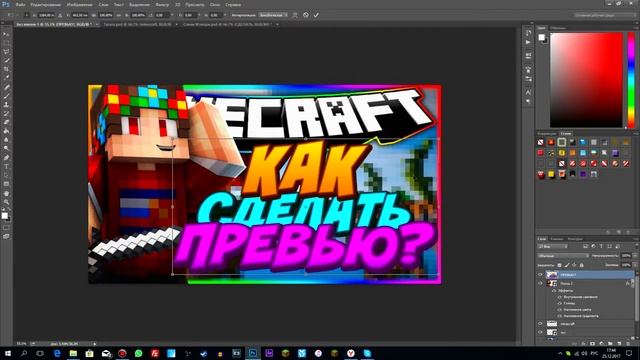This screenshot has width=640, height=360.
Task: Click the layer Opacity value field
Action: [626, 256]
